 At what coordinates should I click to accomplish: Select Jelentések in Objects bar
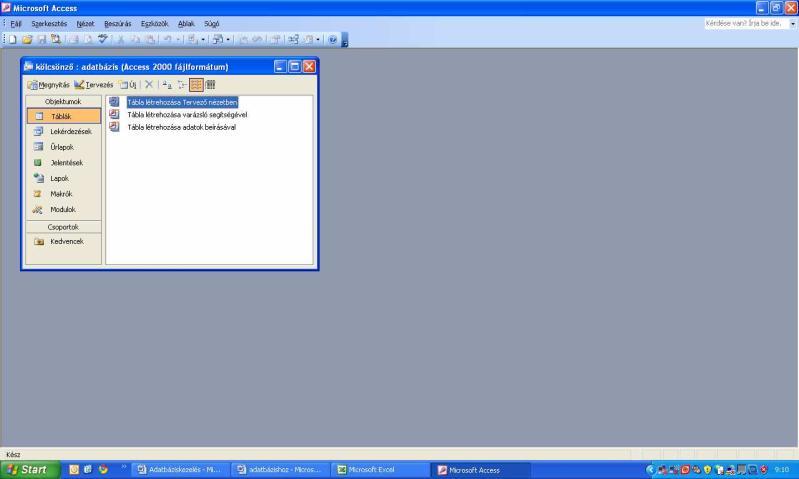[64, 163]
